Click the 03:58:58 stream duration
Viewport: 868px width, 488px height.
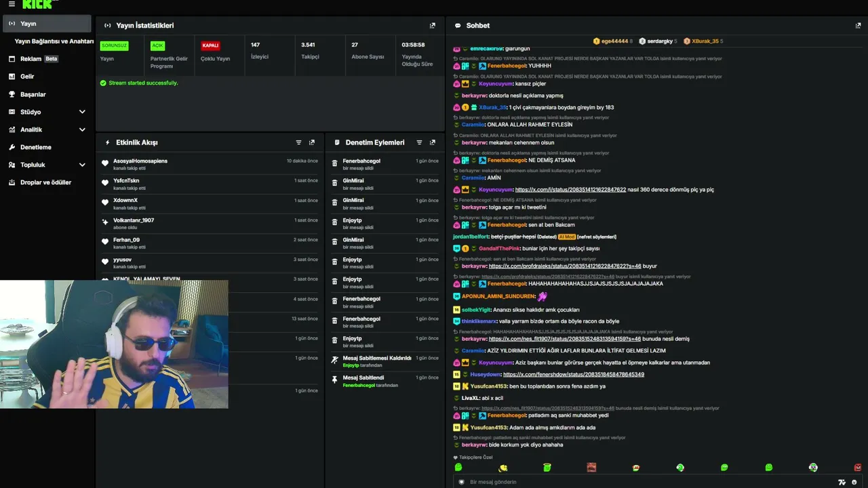[417, 54]
